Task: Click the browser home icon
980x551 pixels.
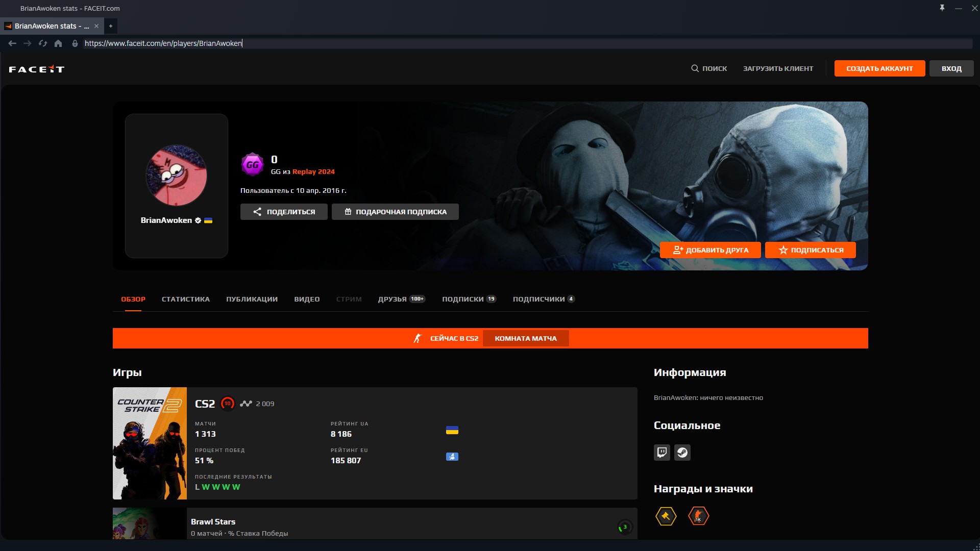Action: click(58, 43)
